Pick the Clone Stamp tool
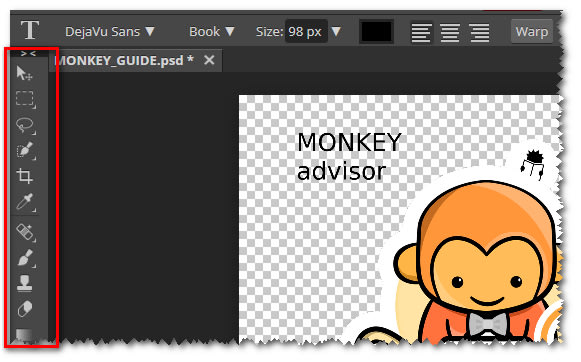The height and width of the screenshot is (362, 581). pos(24,283)
